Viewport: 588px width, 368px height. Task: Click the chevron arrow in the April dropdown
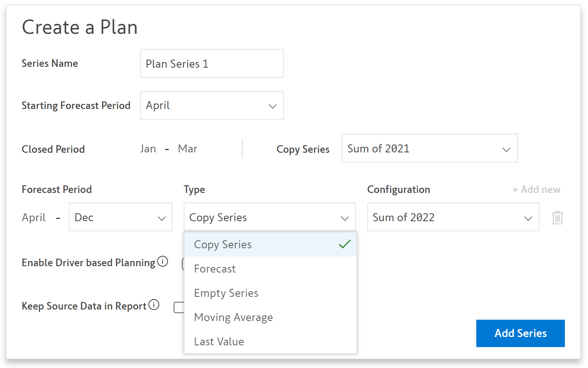(272, 106)
